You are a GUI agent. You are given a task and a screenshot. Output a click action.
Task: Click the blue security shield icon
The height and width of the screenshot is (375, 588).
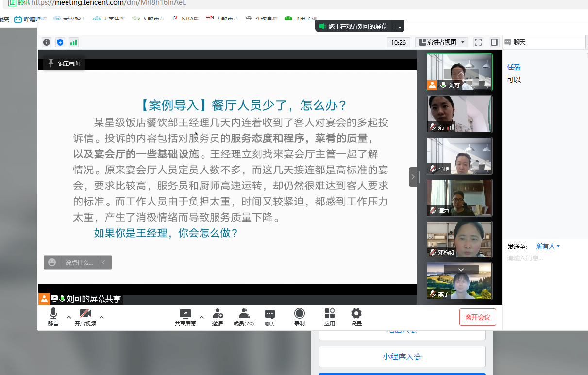(x=60, y=42)
